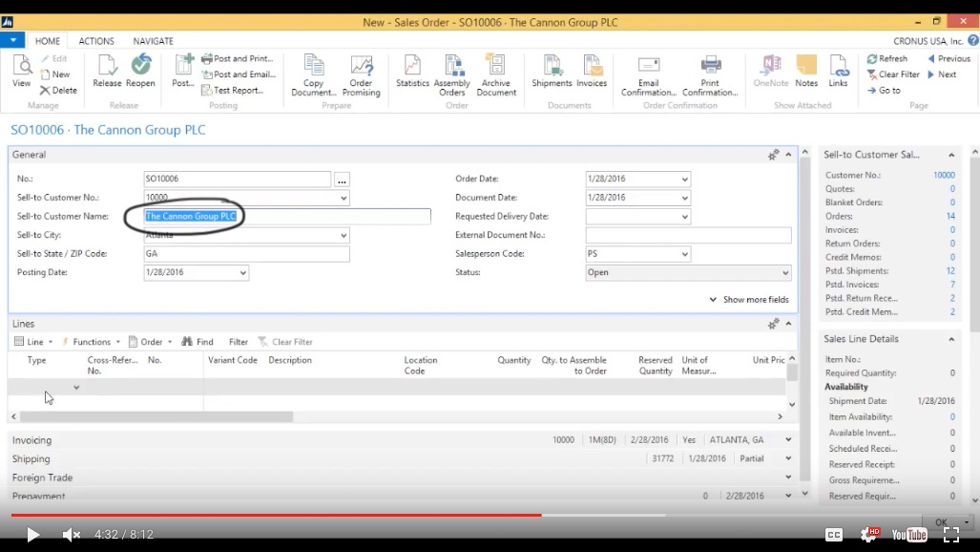
Task: Send Email Confirmation
Action: tap(649, 75)
